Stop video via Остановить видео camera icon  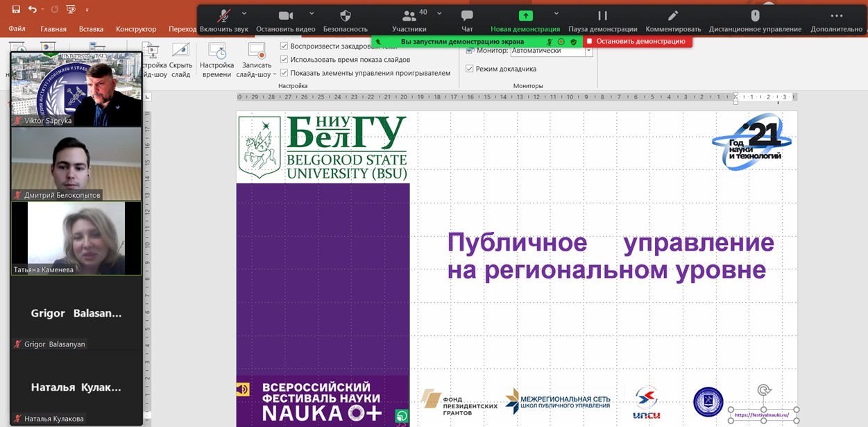[285, 17]
